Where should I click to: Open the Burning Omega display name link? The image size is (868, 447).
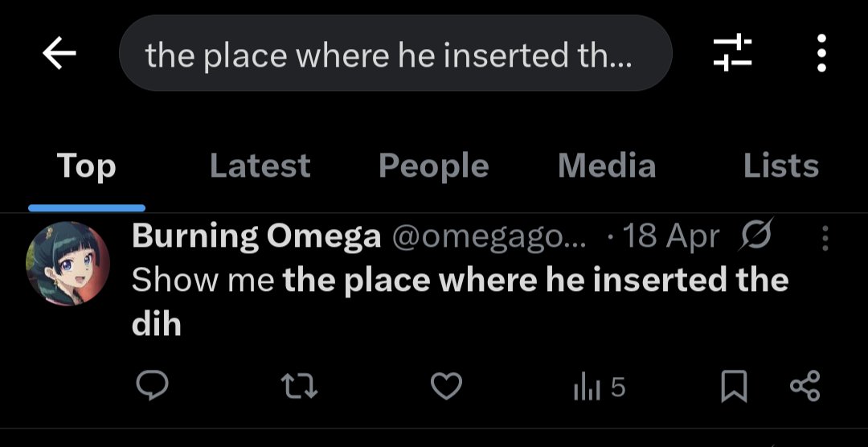tap(256, 237)
